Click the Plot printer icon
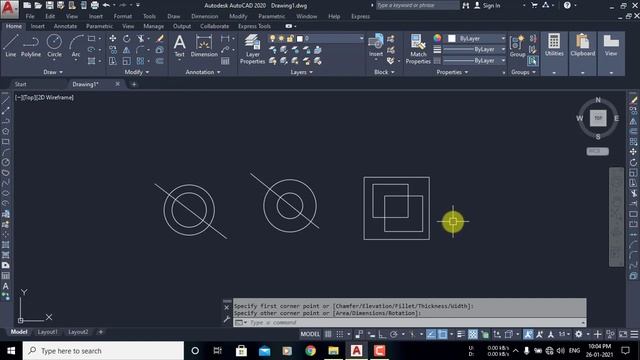 (x=94, y=5)
